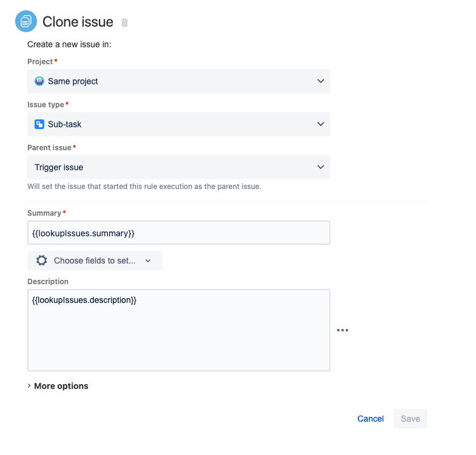Click the small chevron next to Choose fields
The height and width of the screenshot is (455, 476).
[x=148, y=261]
